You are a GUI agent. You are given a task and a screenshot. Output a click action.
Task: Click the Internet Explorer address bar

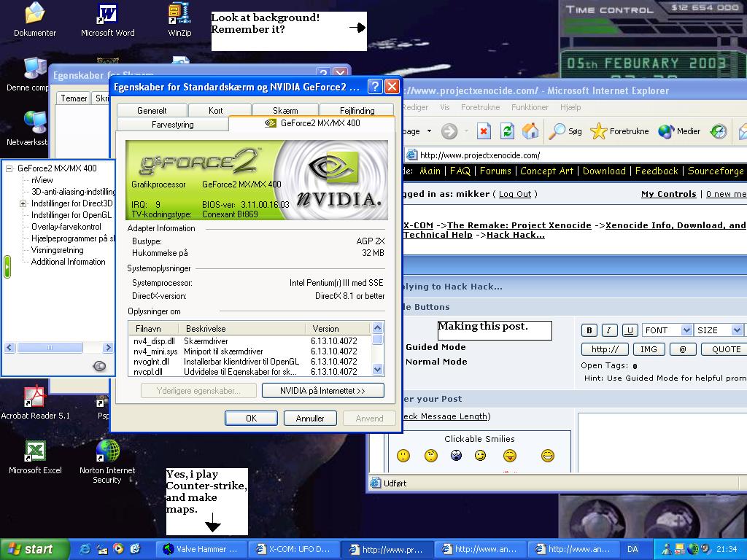(x=576, y=155)
